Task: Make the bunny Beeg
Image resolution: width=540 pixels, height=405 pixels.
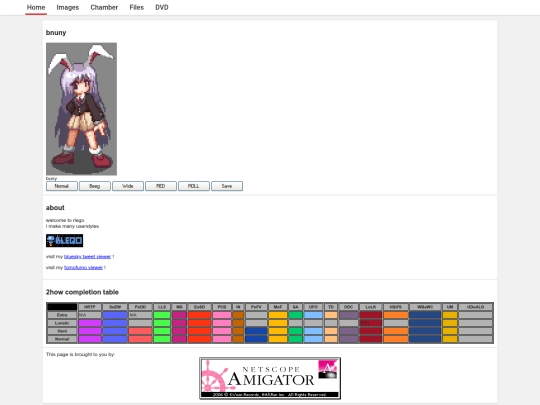Action: tap(95, 186)
